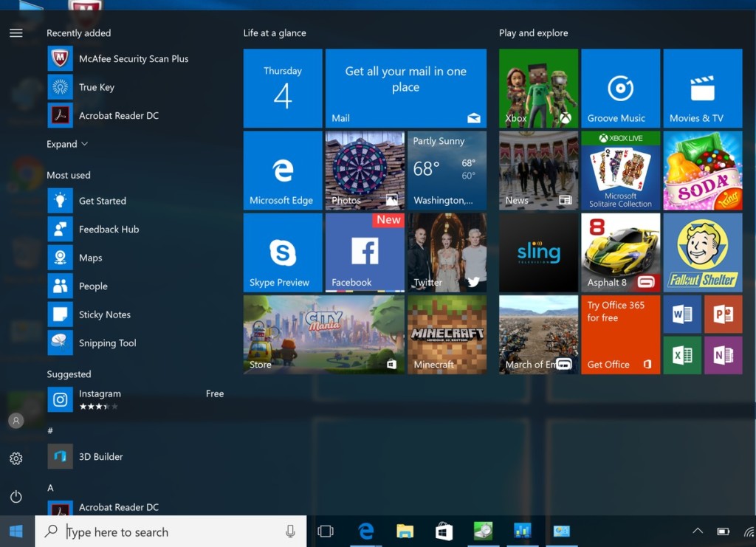Open March of Empires tile

pyautogui.click(x=538, y=334)
